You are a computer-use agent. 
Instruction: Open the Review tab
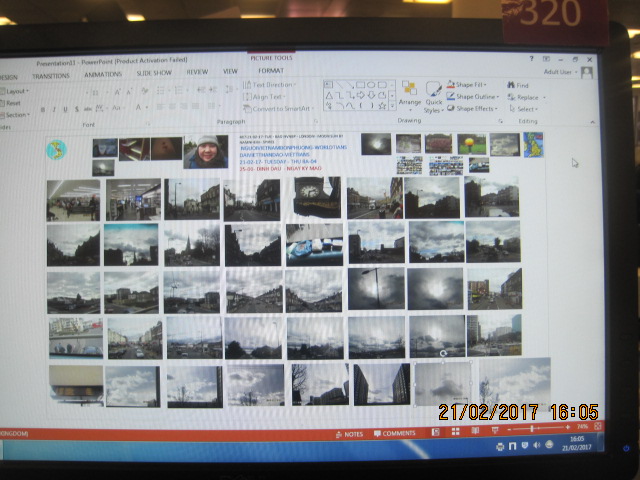[x=197, y=72]
